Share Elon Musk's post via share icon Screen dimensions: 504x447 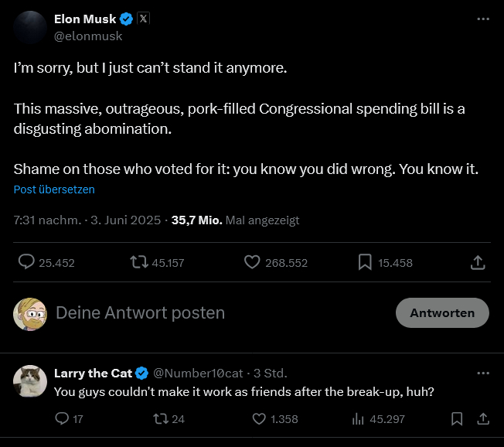[x=478, y=262]
